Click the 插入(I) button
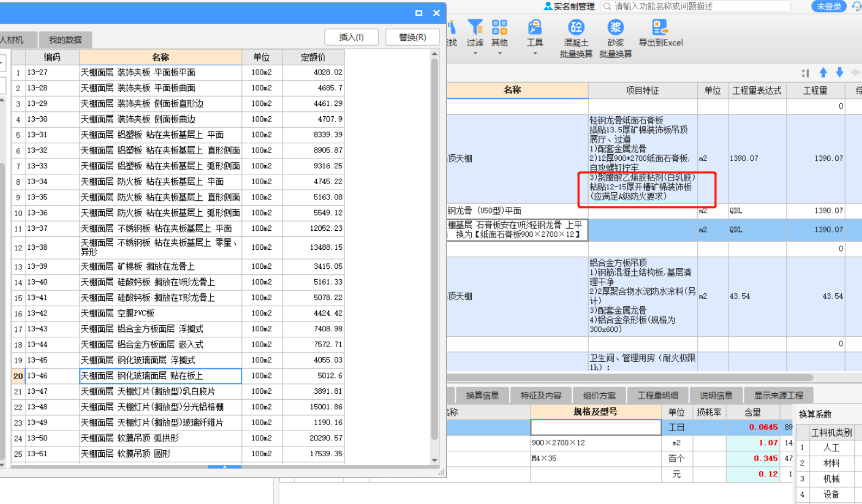Image resolution: width=862 pixels, height=504 pixels. click(x=351, y=37)
